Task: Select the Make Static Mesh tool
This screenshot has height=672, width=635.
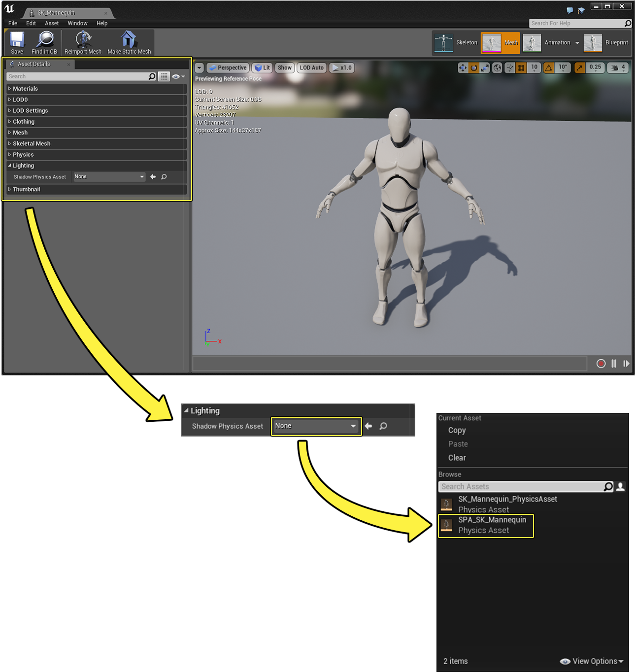Action: [x=129, y=42]
